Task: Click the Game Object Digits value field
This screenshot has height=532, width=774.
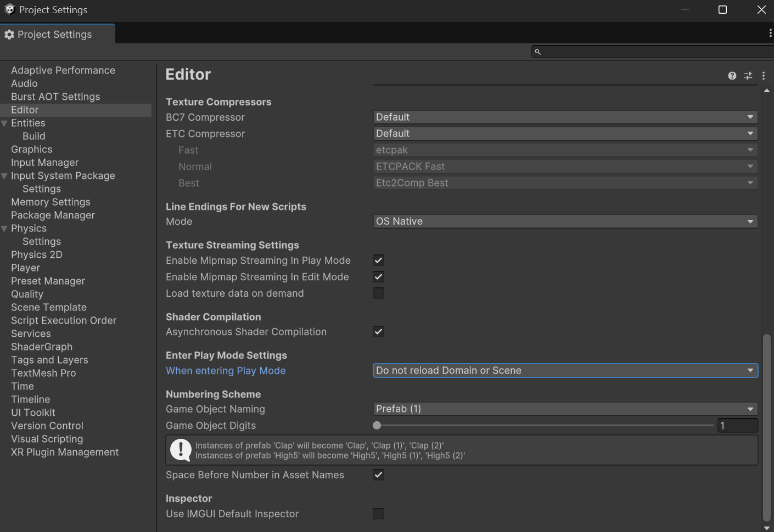Action: [x=738, y=426]
